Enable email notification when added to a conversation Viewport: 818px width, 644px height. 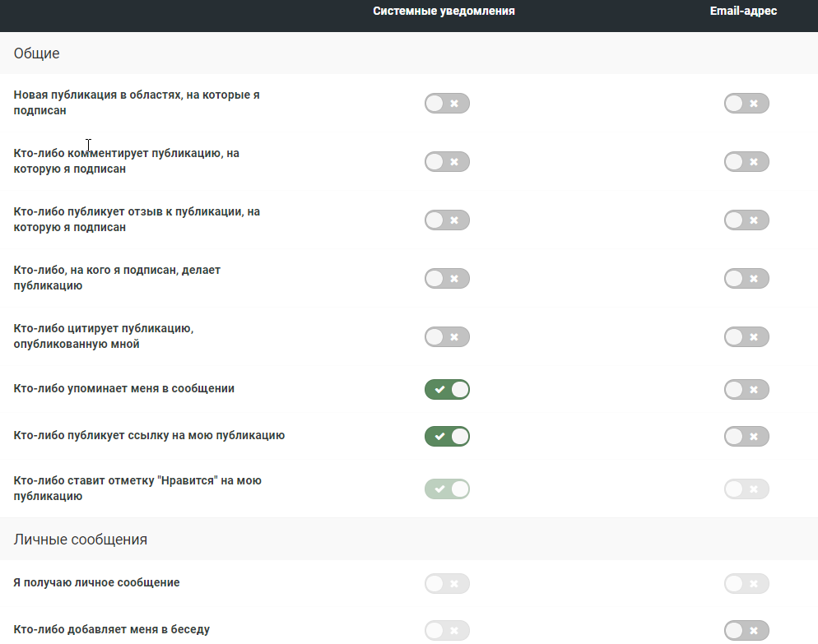click(746, 631)
